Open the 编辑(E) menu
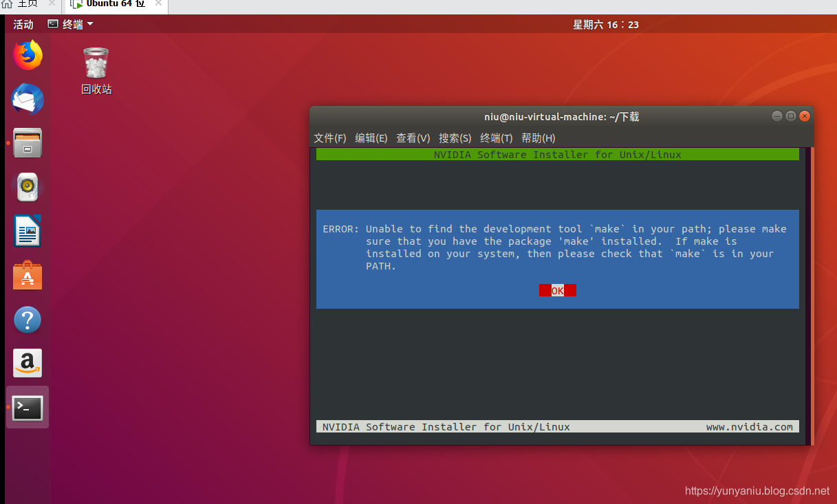This screenshot has width=837, height=504. 371,138
